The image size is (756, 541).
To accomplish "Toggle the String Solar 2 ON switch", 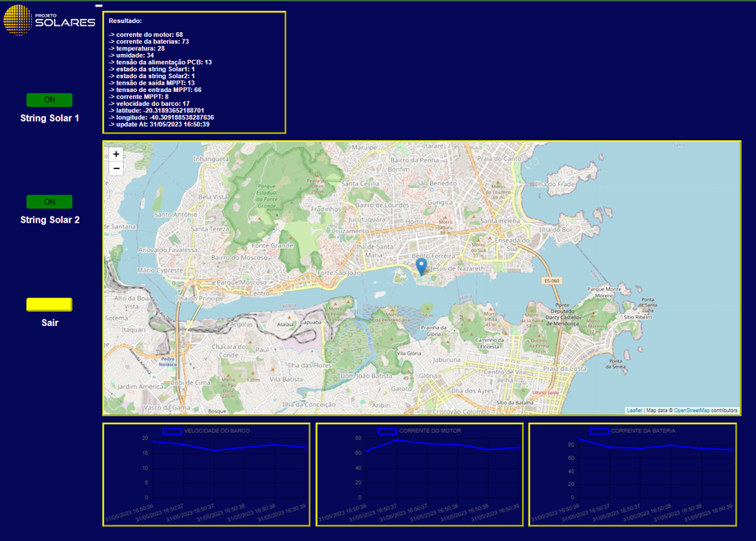I will click(49, 202).
